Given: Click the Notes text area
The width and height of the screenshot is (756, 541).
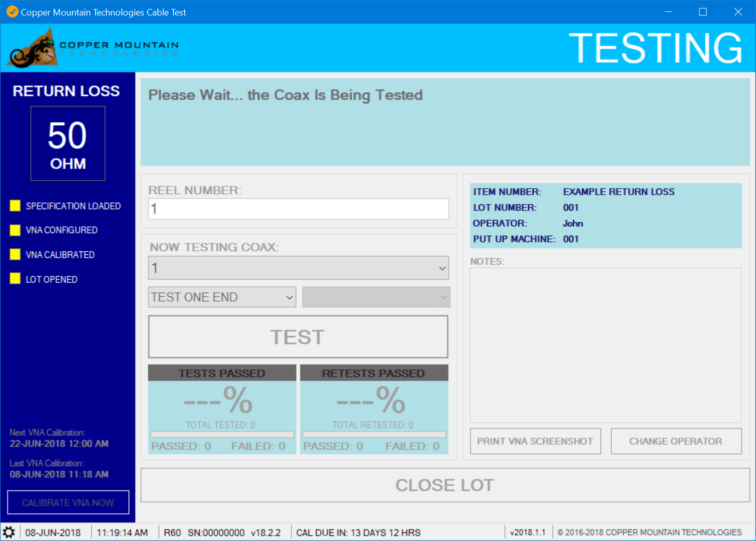Looking at the screenshot, I should (606, 345).
